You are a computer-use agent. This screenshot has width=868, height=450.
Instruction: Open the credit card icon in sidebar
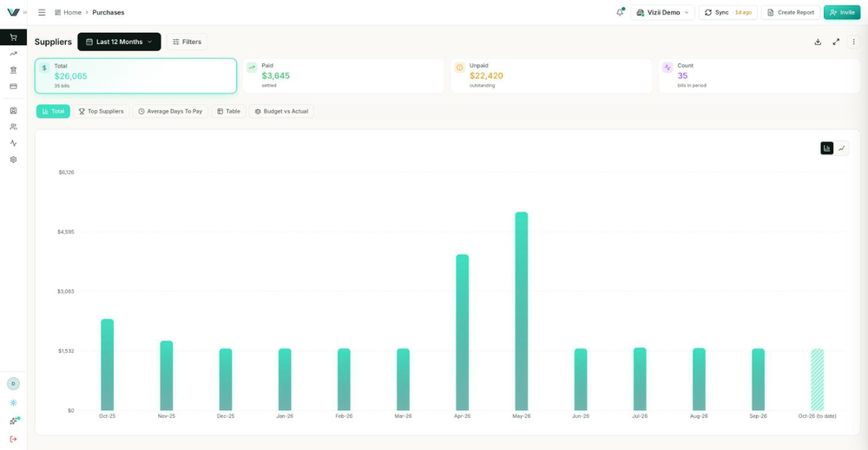13,86
